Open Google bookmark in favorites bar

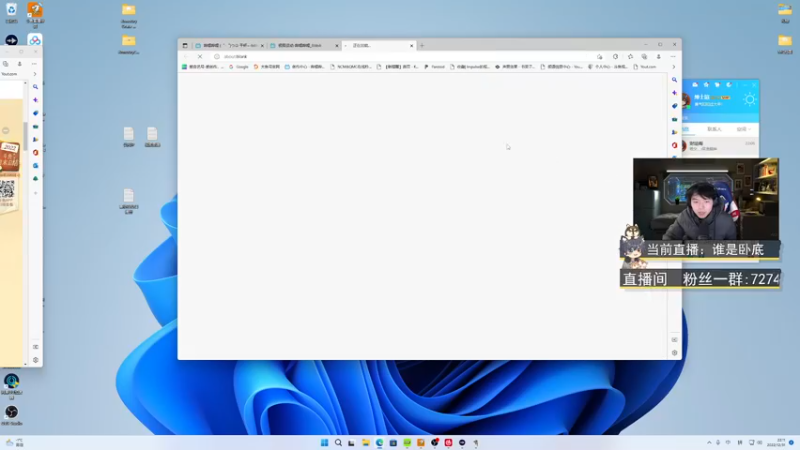tap(239, 67)
